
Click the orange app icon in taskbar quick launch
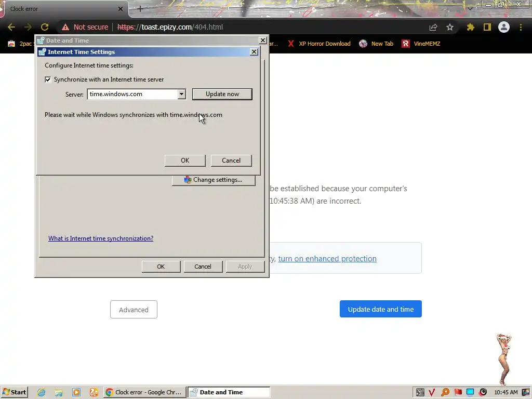click(x=94, y=393)
